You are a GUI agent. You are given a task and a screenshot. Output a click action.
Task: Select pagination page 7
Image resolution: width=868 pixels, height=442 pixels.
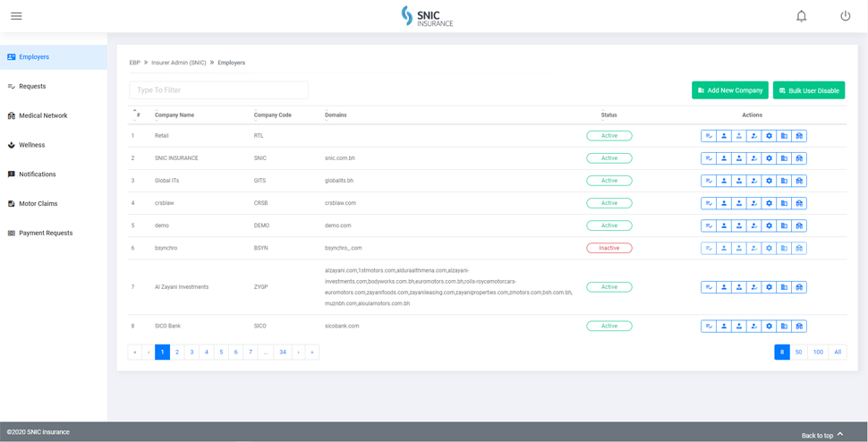point(251,352)
